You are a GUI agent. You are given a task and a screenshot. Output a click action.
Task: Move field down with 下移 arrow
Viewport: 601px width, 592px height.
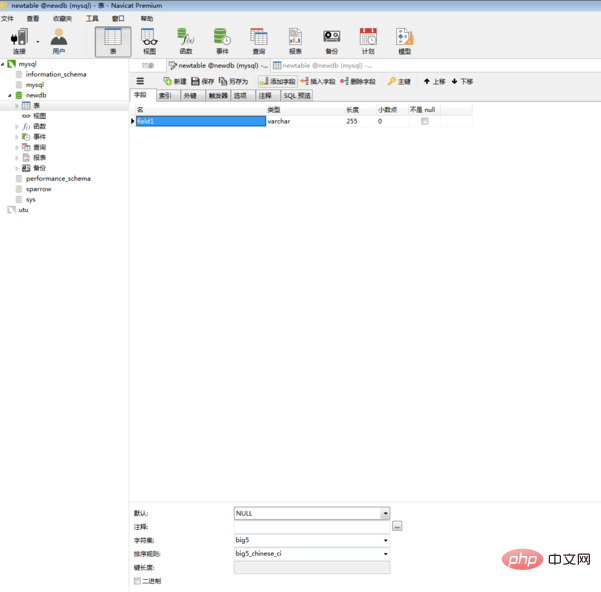click(462, 81)
